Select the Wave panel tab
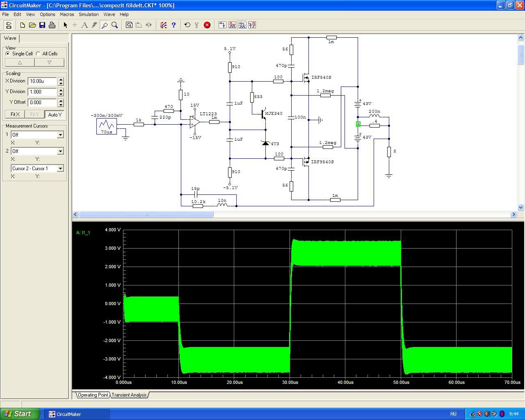This screenshot has width=525, height=420. tap(10, 38)
